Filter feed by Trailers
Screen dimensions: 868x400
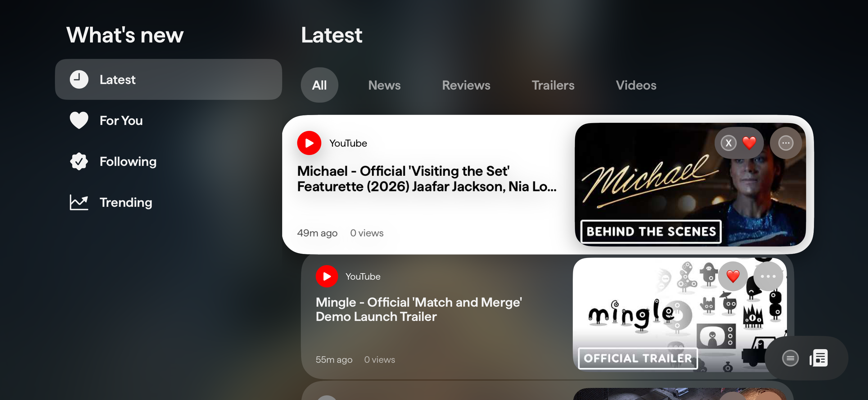tap(553, 85)
